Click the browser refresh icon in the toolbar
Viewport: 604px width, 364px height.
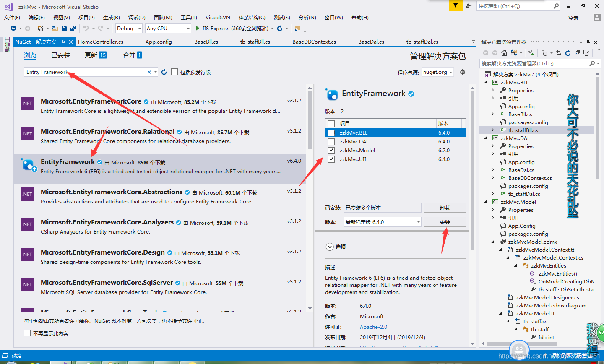pos(280,28)
